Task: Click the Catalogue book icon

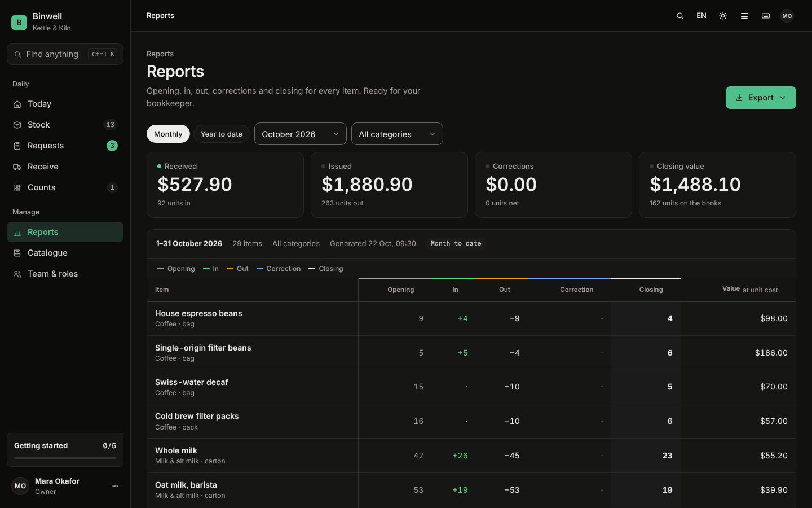Action: pos(17,253)
